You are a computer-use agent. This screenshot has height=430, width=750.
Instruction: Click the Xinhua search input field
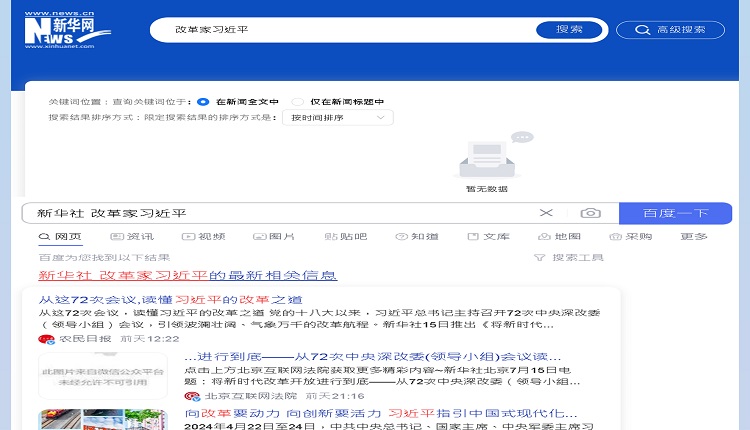(x=342, y=30)
